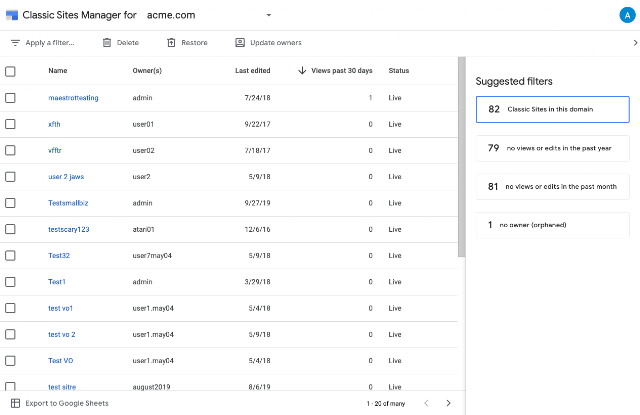Collapse the side panel with the chevron
The height and width of the screenshot is (415, 640).
(x=635, y=42)
